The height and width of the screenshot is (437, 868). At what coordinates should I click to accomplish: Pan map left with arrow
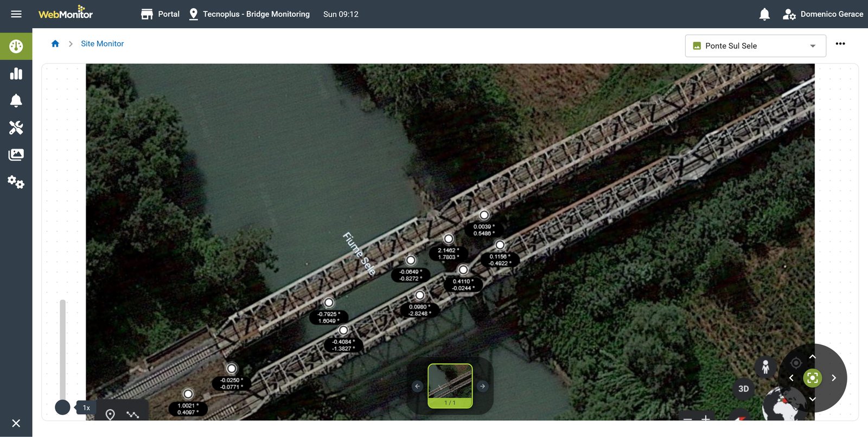[791, 378]
